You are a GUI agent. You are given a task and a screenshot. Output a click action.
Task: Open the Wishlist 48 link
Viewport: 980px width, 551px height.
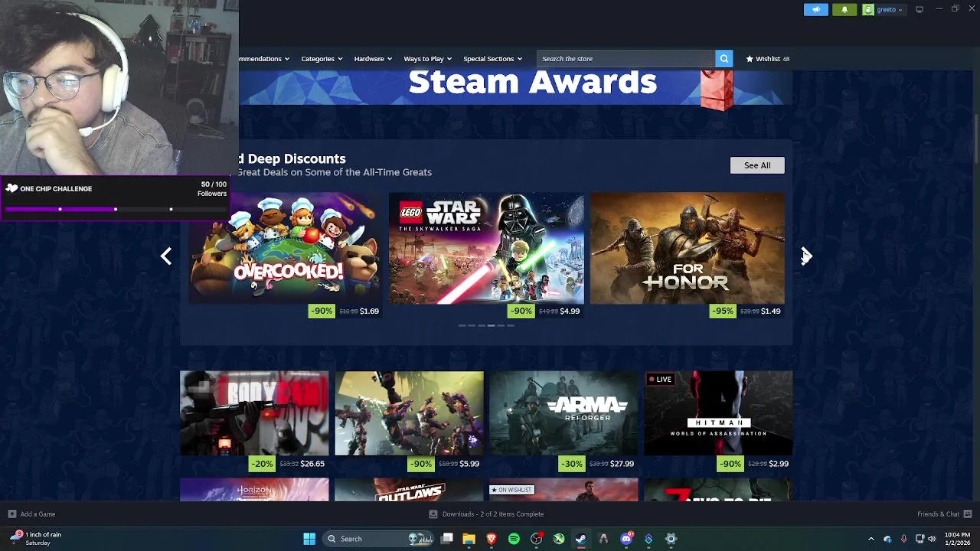(768, 59)
